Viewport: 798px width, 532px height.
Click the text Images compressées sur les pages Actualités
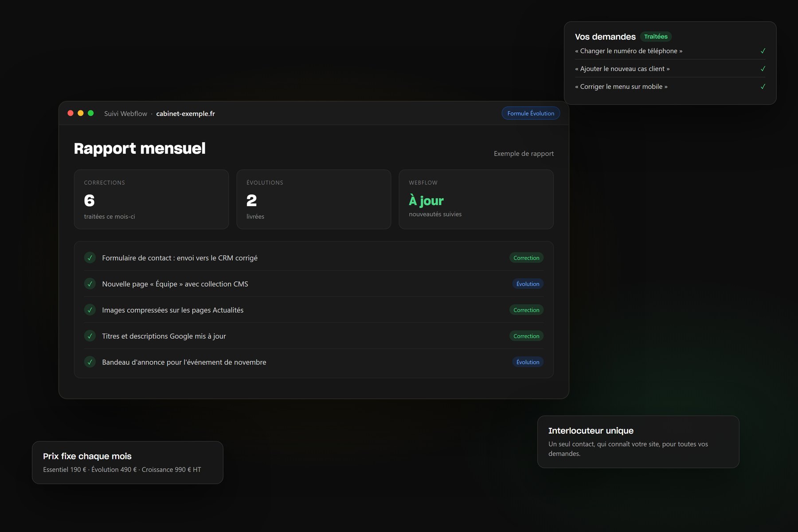(172, 310)
